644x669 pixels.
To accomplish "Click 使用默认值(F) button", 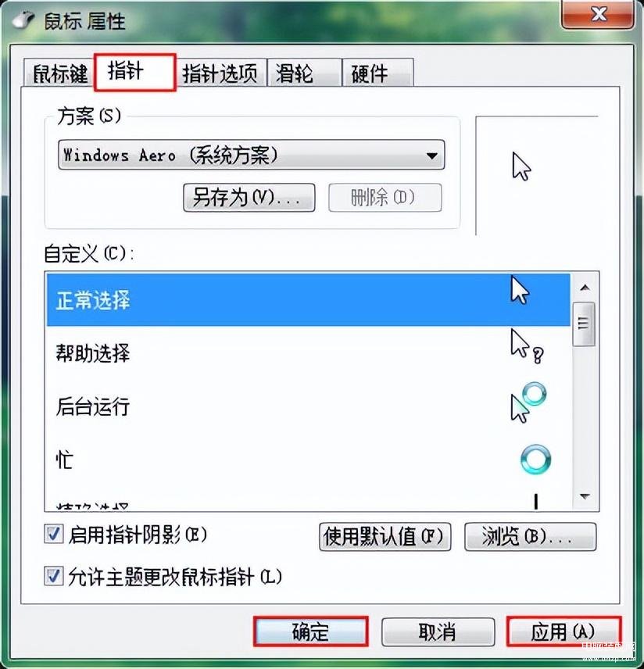I will point(385,537).
